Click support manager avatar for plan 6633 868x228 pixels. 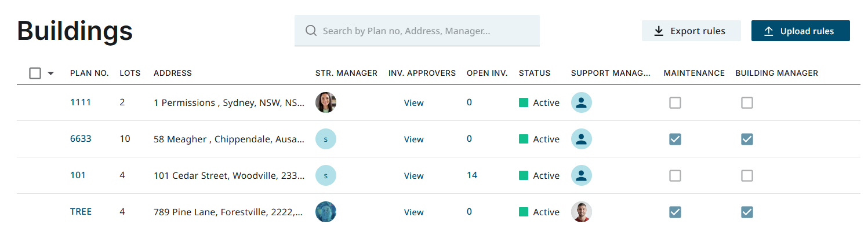582,139
